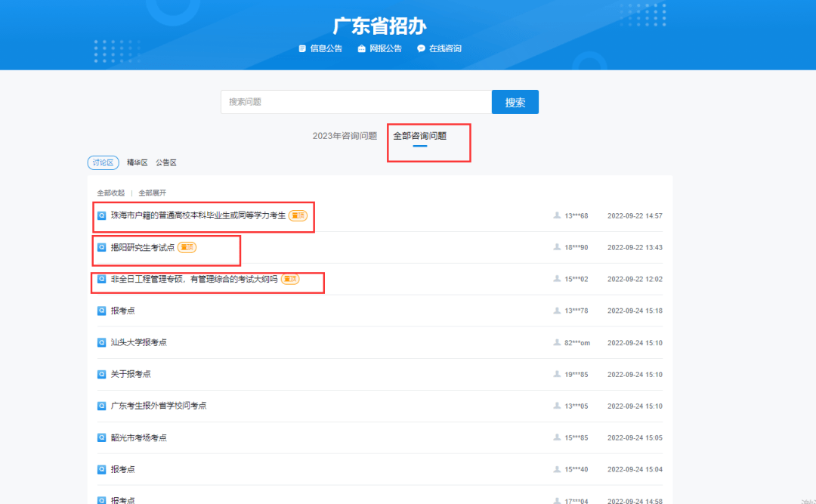The image size is (816, 504).
Task: Click the Q icon beside 揭阳研究生考试点
Action: pyautogui.click(x=102, y=247)
